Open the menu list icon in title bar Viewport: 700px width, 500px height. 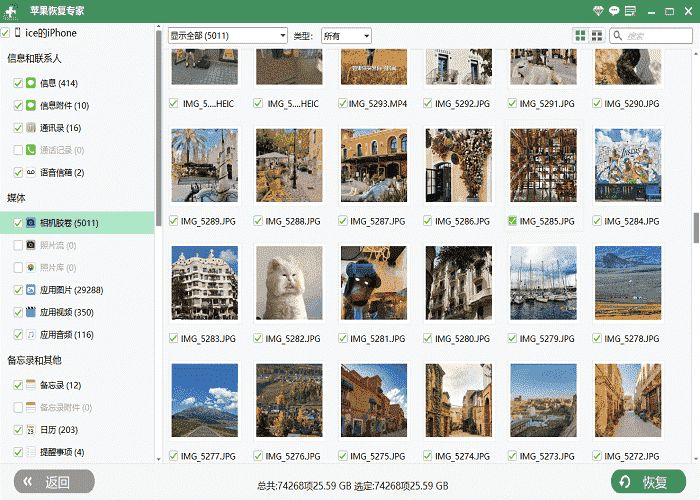(630, 11)
